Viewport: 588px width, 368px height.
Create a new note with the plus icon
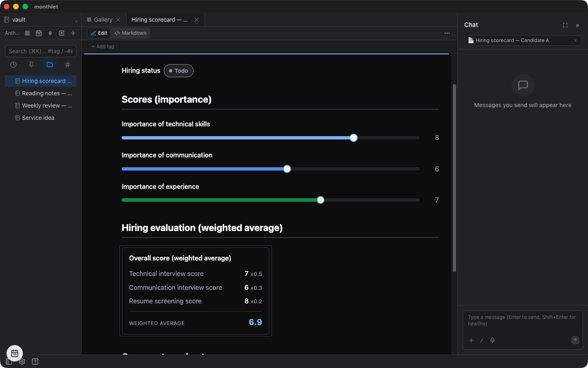point(73,33)
